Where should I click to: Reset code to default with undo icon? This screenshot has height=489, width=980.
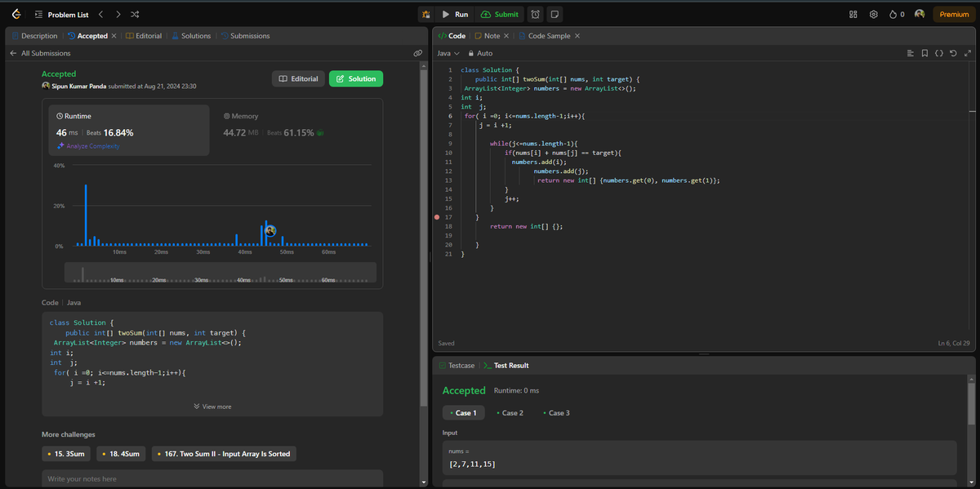[x=953, y=53]
